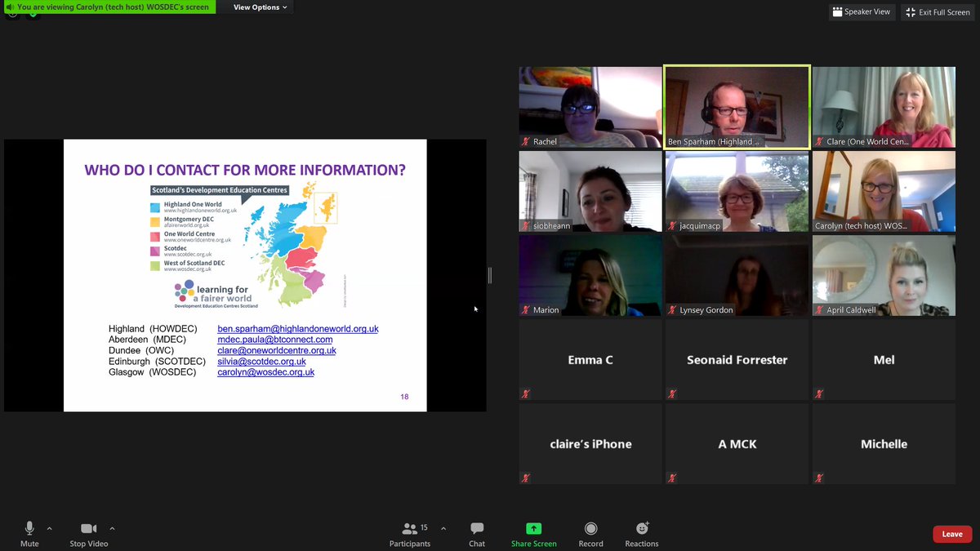Screen dimensions: 980x551
Task: Select Lynsey Gordon's video tile
Action: 737,275
